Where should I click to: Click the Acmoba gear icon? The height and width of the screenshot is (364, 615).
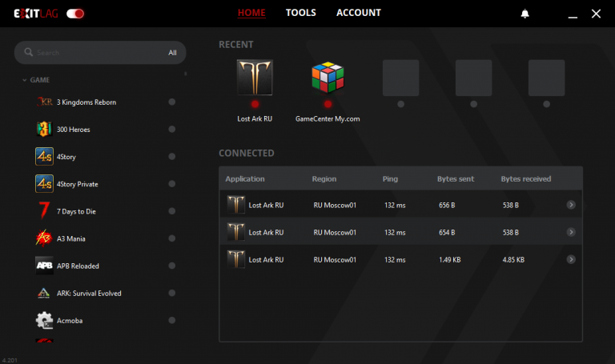click(x=44, y=320)
